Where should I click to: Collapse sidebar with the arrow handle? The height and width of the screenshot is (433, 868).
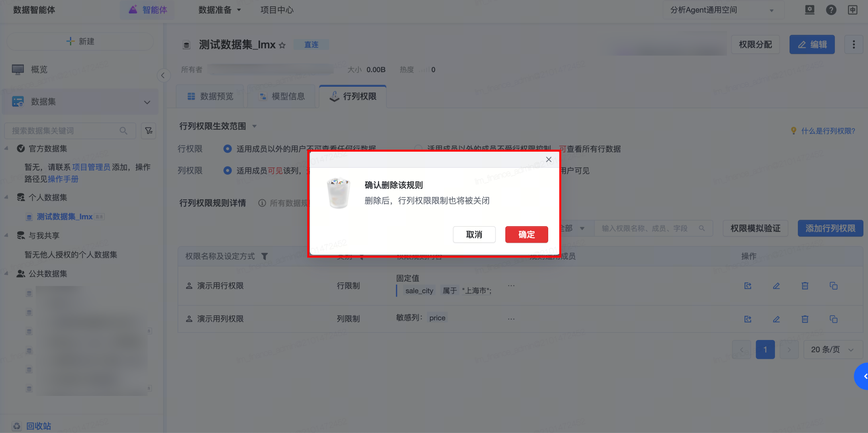coord(163,75)
